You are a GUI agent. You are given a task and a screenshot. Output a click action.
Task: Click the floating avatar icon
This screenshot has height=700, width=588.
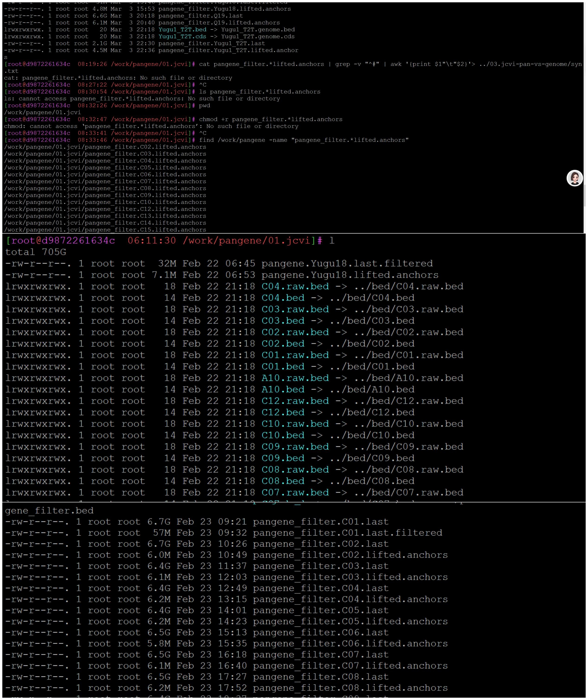point(574,178)
